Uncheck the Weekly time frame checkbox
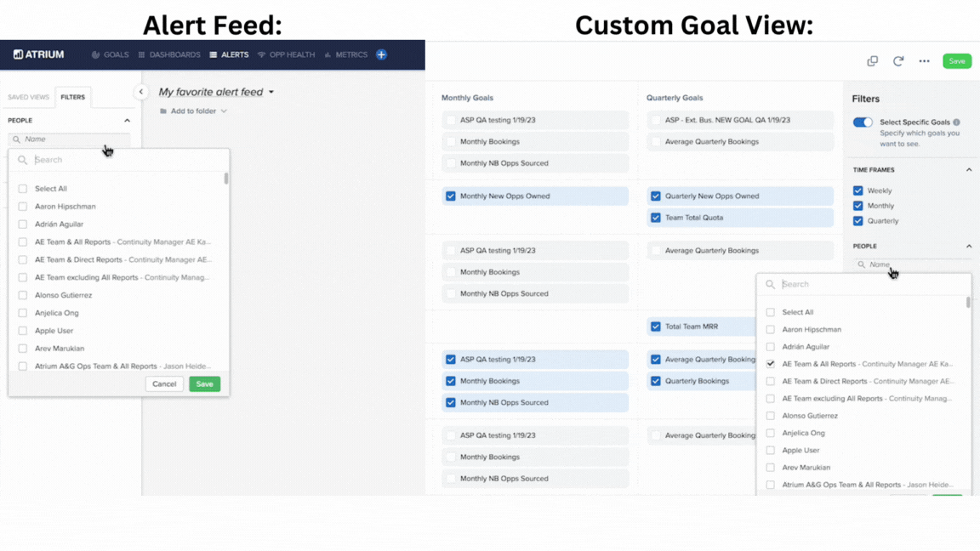Image resolution: width=980 pixels, height=551 pixels. [858, 190]
